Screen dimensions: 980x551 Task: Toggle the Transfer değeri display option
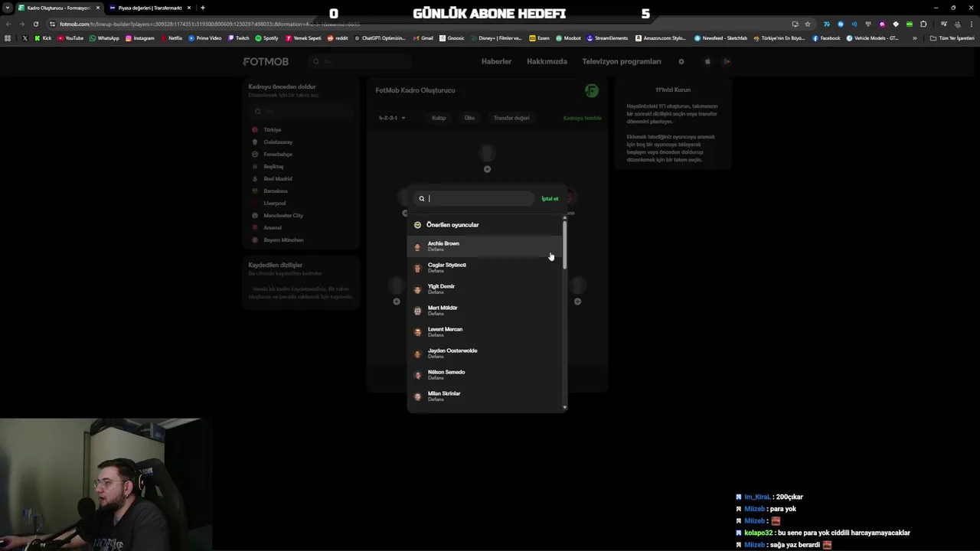point(511,118)
